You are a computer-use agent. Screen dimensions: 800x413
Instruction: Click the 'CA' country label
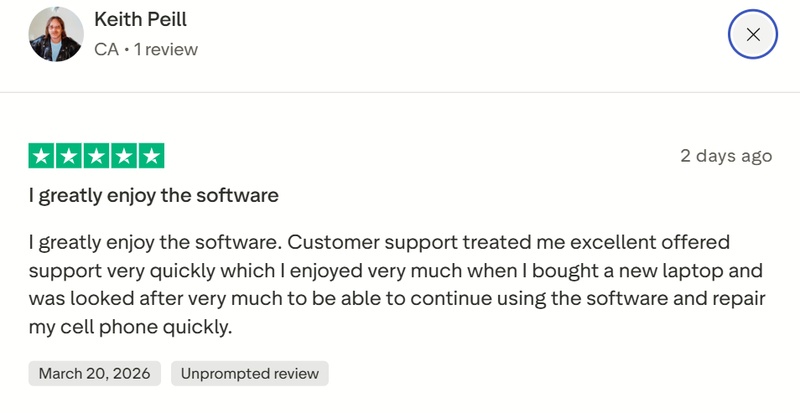(x=105, y=49)
